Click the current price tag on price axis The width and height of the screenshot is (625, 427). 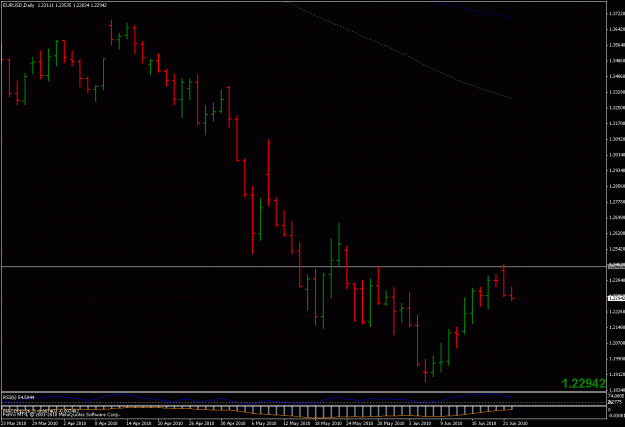click(616, 298)
